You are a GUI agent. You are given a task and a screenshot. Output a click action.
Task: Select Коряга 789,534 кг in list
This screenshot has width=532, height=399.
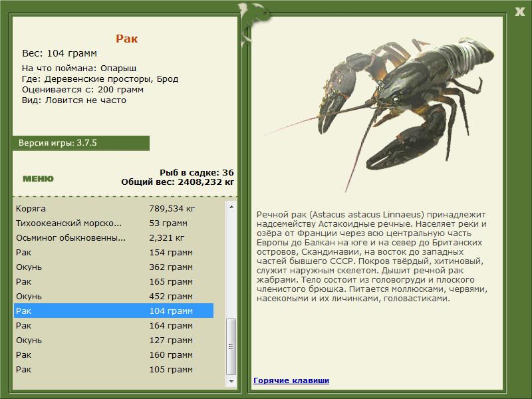[113, 208]
